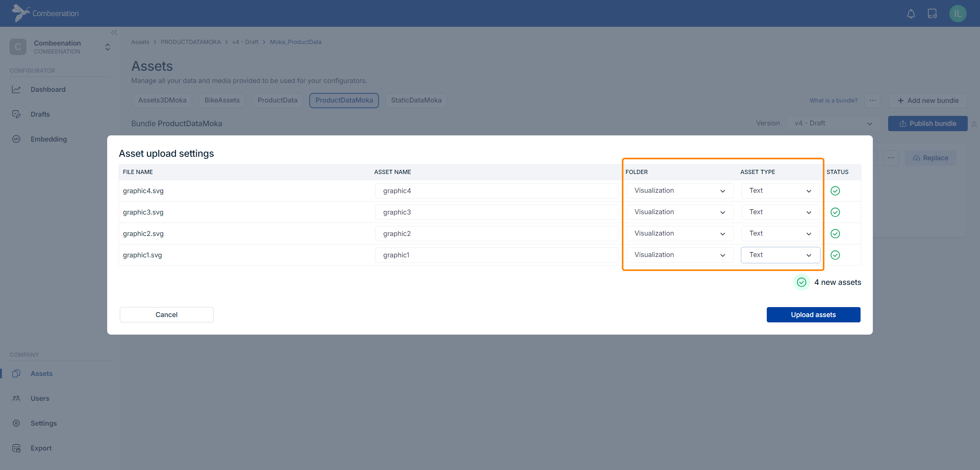
Task: Click the IL user avatar
Action: pyautogui.click(x=957, y=14)
